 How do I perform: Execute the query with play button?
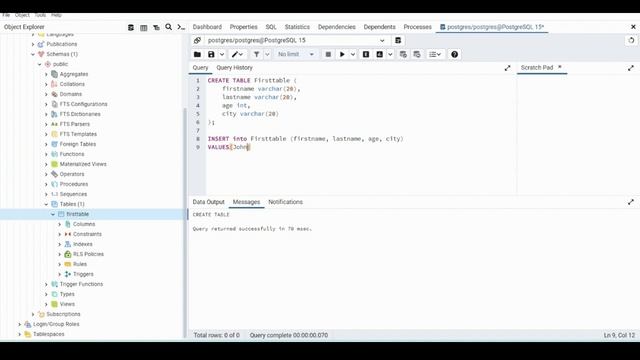342,54
